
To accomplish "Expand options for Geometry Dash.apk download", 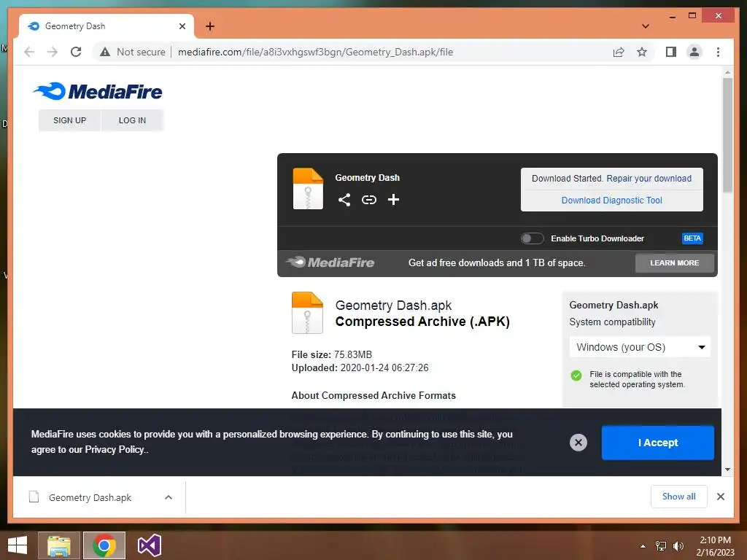I will (x=169, y=497).
